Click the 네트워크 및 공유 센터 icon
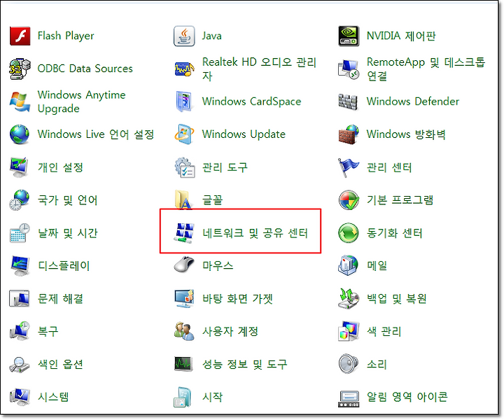The image size is (504, 420). point(184,233)
